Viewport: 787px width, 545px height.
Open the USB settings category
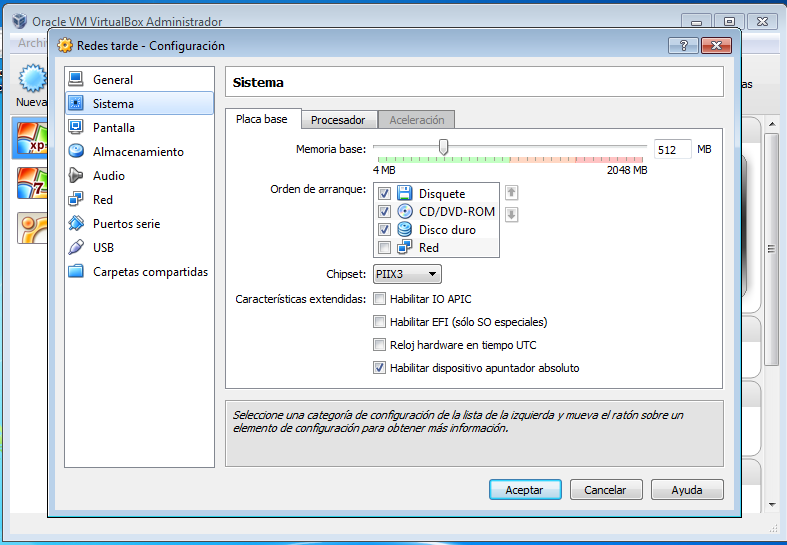(139, 247)
